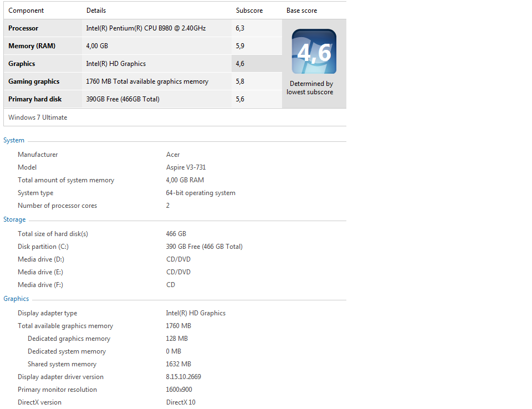Click the highlighted Graphics subscore 4,6
This screenshot has height=409, width=532.
point(240,64)
